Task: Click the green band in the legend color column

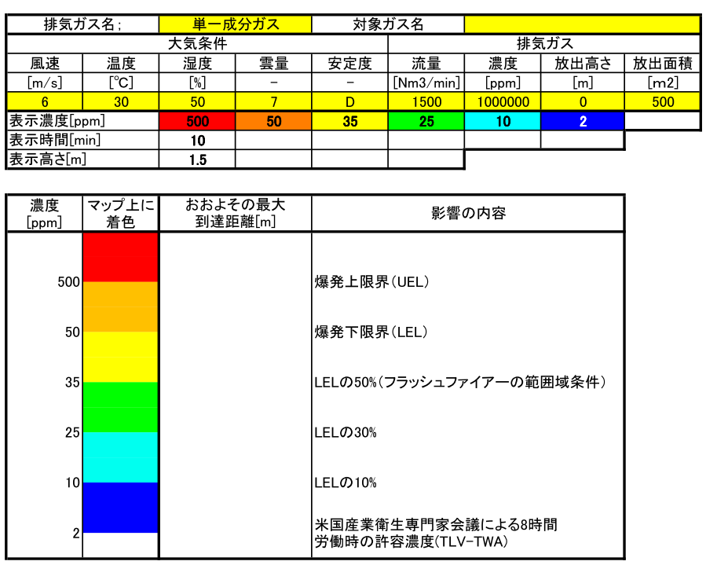Action: click(x=121, y=407)
